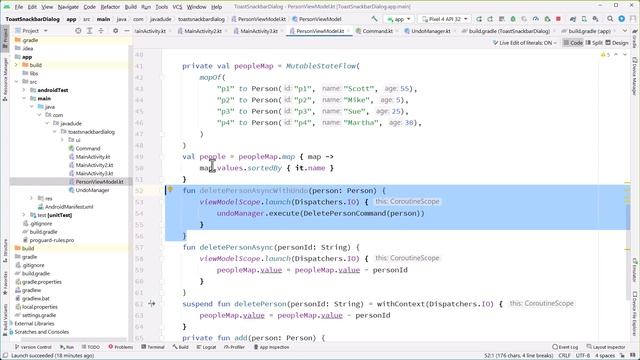
Task: Click the Make Project hammer icon
Action: coord(374,19)
